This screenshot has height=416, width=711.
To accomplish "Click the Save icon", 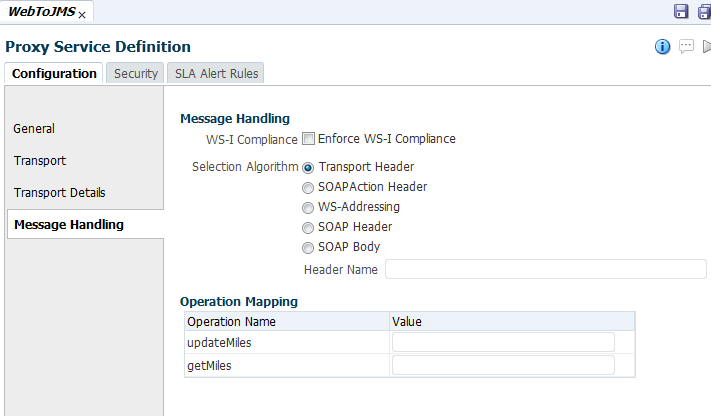I will click(x=681, y=11).
